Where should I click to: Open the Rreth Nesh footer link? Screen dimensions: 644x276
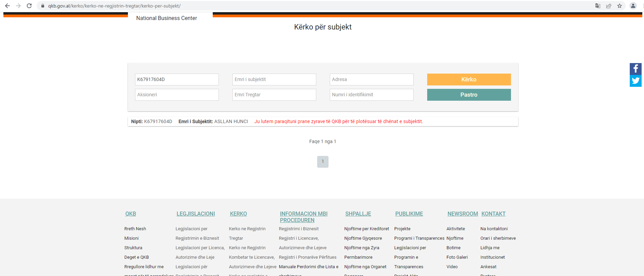(x=135, y=229)
